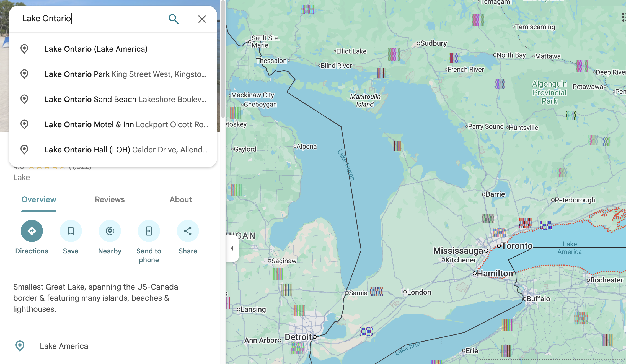Click pin icon beside Lake Ontario Motel
Screen dimensions: 626x364
click(x=24, y=124)
